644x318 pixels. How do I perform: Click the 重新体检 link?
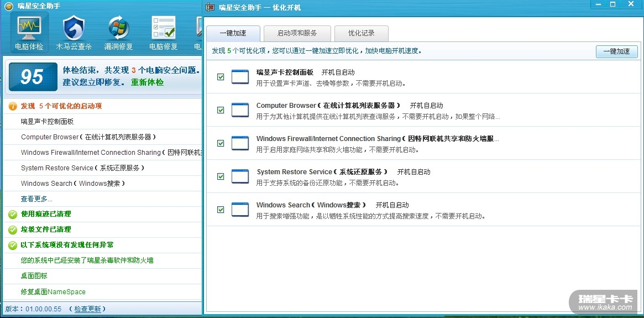tap(147, 82)
